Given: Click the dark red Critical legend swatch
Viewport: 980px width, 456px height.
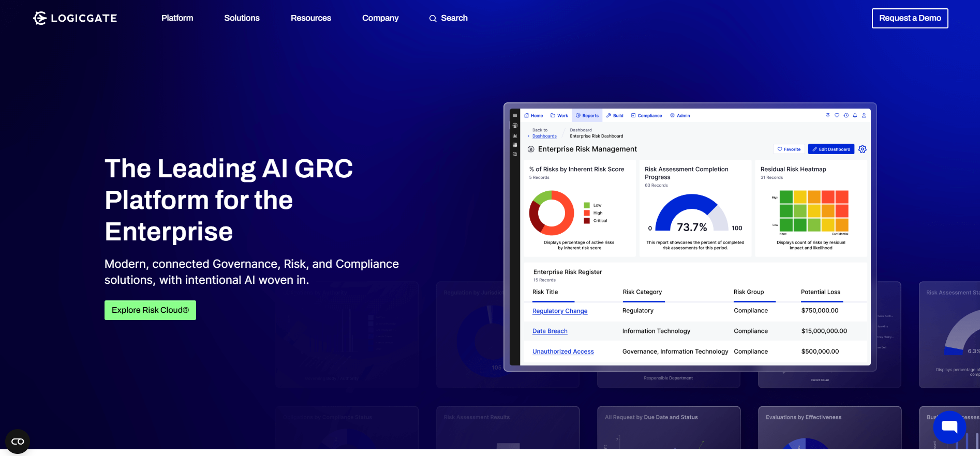Looking at the screenshot, I should pos(587,221).
